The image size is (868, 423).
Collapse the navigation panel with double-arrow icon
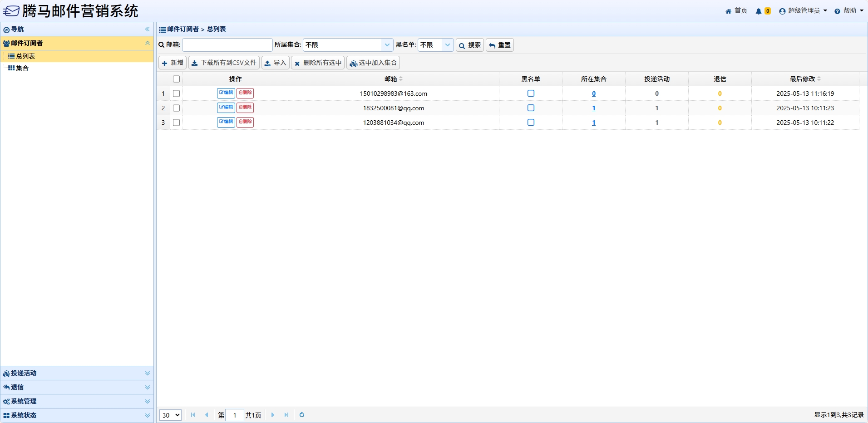[x=147, y=29]
